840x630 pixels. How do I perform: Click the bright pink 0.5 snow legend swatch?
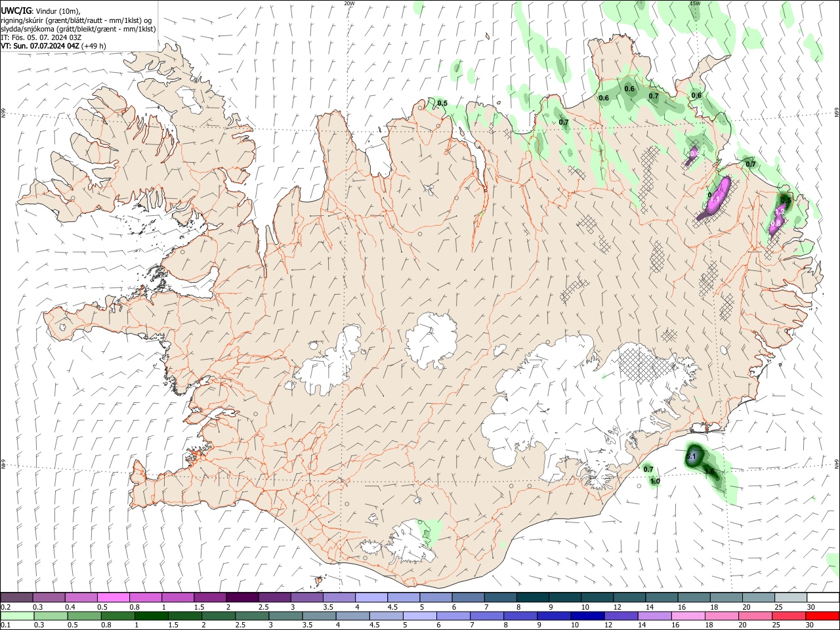[x=113, y=597]
